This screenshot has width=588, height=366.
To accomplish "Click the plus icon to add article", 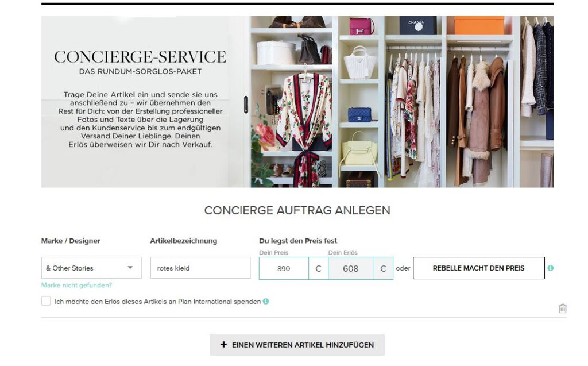I will [x=223, y=345].
